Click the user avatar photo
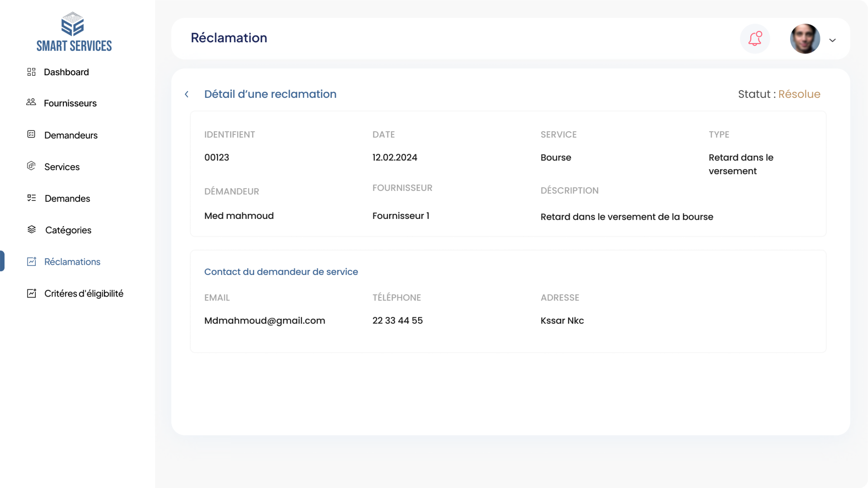The image size is (868, 488). click(x=805, y=39)
